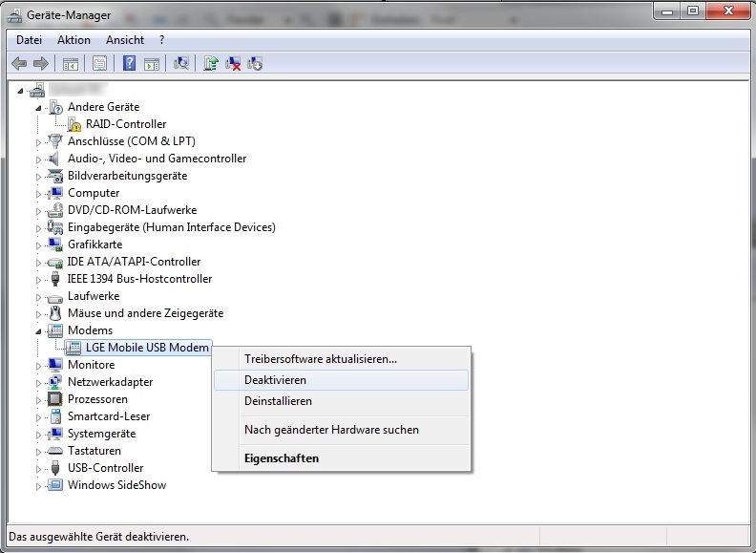
Task: Choose Deaktivieren from the context menu
Action: pos(275,380)
